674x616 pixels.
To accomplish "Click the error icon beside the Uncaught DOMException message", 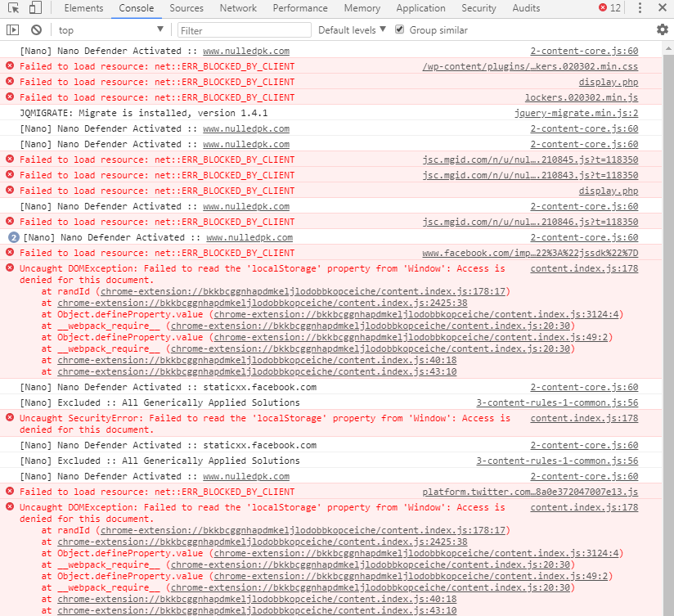I will (x=7, y=268).
